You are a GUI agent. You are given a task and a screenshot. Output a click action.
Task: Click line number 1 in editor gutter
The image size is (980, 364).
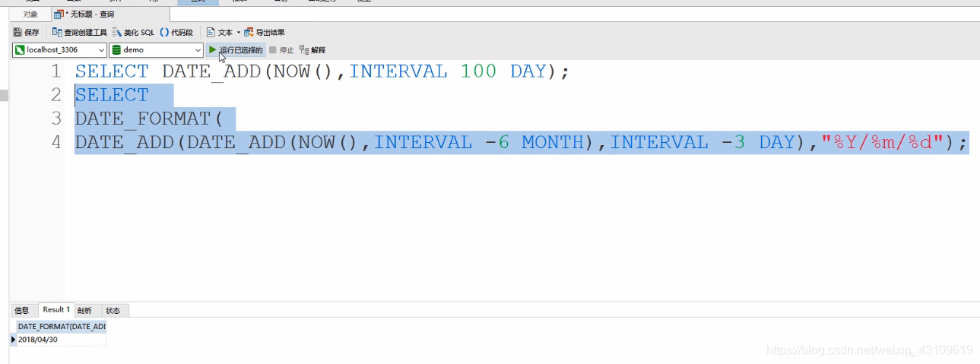pyautogui.click(x=56, y=71)
